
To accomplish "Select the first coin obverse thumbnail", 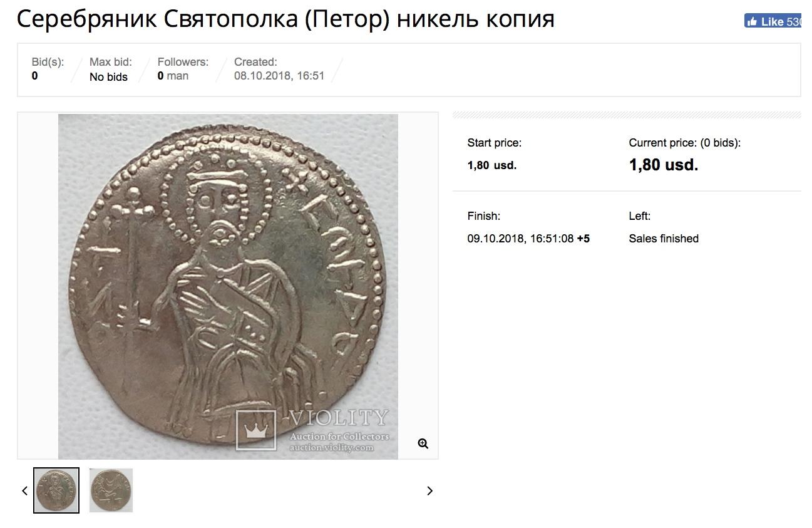I will [x=56, y=490].
